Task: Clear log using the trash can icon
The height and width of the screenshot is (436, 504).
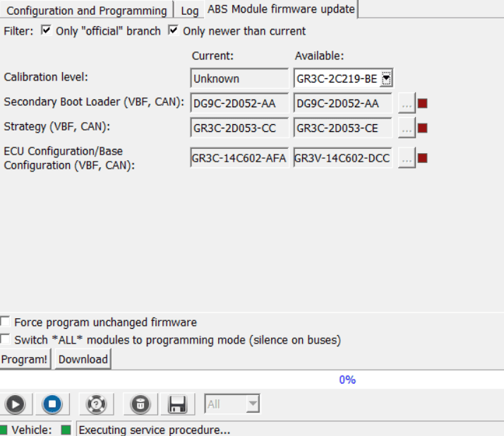Action: tap(140, 404)
